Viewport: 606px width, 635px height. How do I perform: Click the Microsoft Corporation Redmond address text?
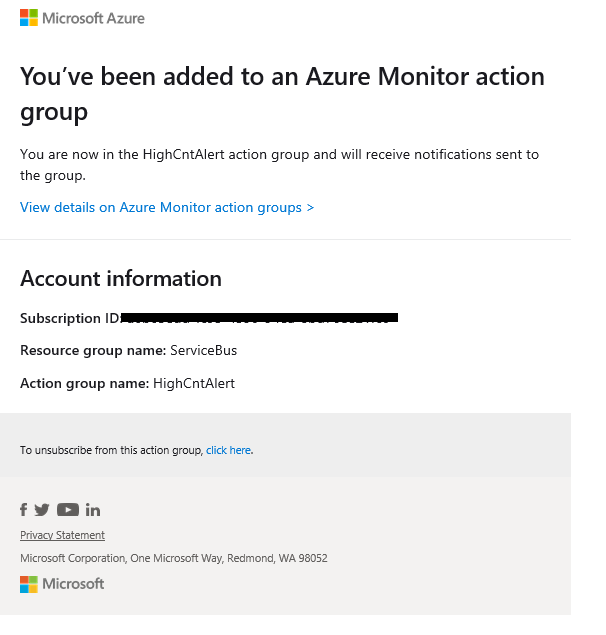tap(174, 558)
